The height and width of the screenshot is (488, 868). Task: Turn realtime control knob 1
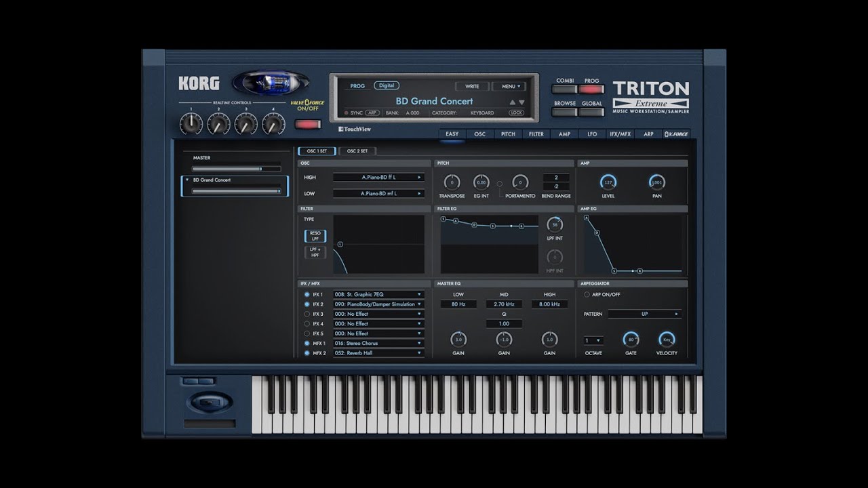tap(191, 123)
